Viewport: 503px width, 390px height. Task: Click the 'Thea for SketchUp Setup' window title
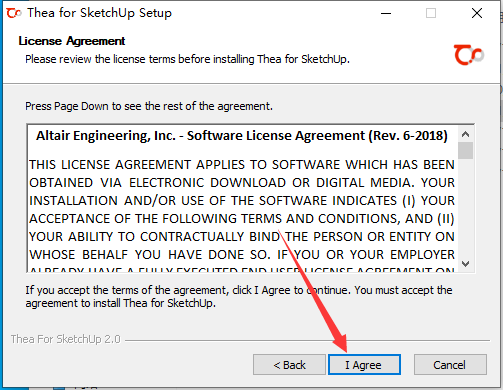[99, 13]
